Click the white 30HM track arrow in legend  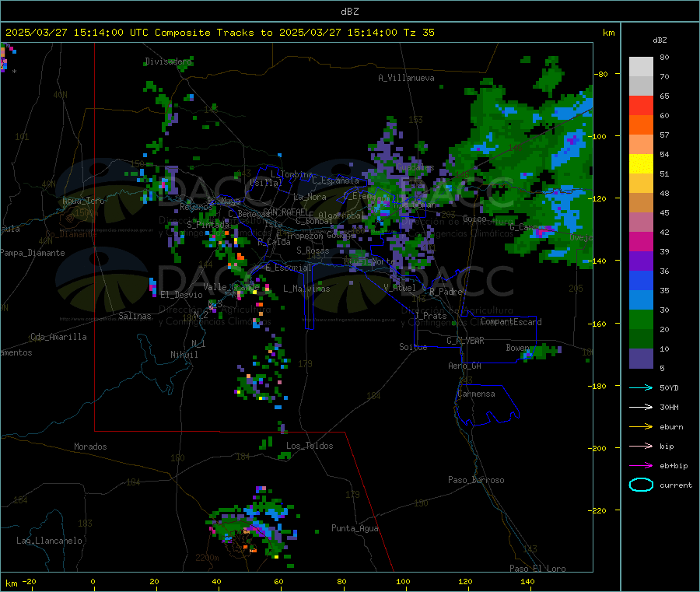click(641, 407)
